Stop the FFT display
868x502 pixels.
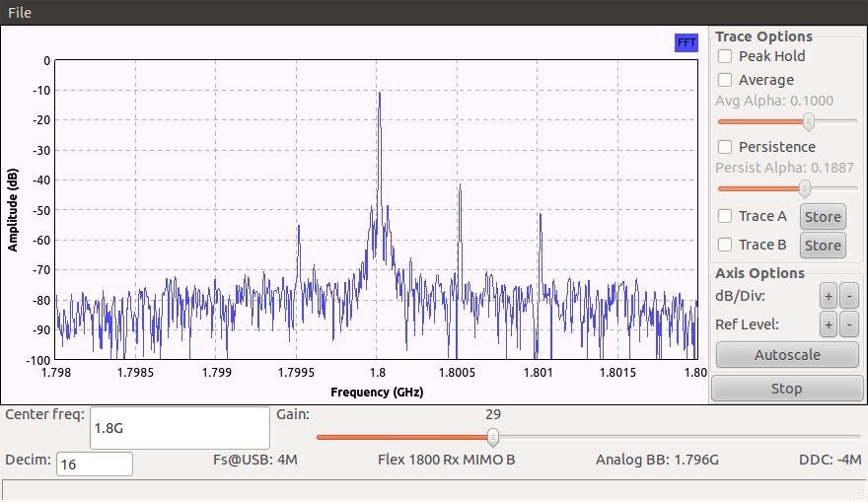pos(786,389)
